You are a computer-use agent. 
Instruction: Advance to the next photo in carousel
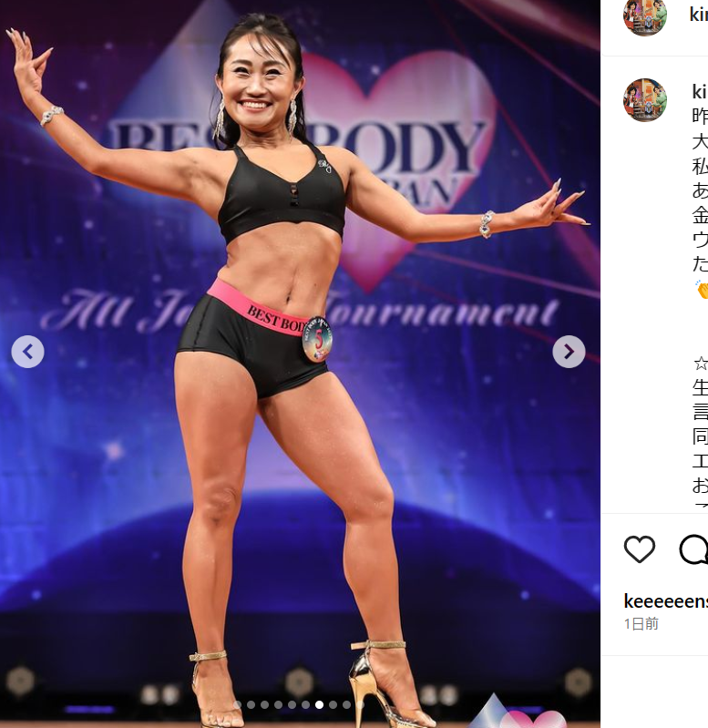pyautogui.click(x=569, y=352)
